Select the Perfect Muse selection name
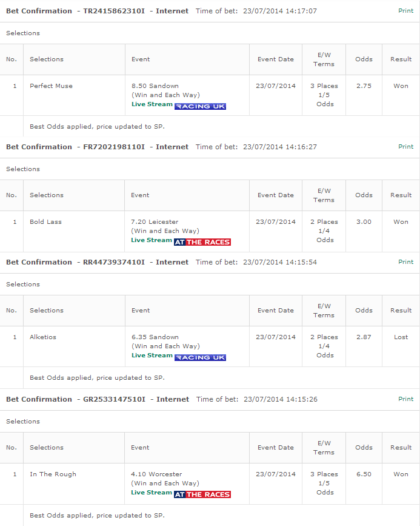The image size is (420, 526). tap(51, 86)
